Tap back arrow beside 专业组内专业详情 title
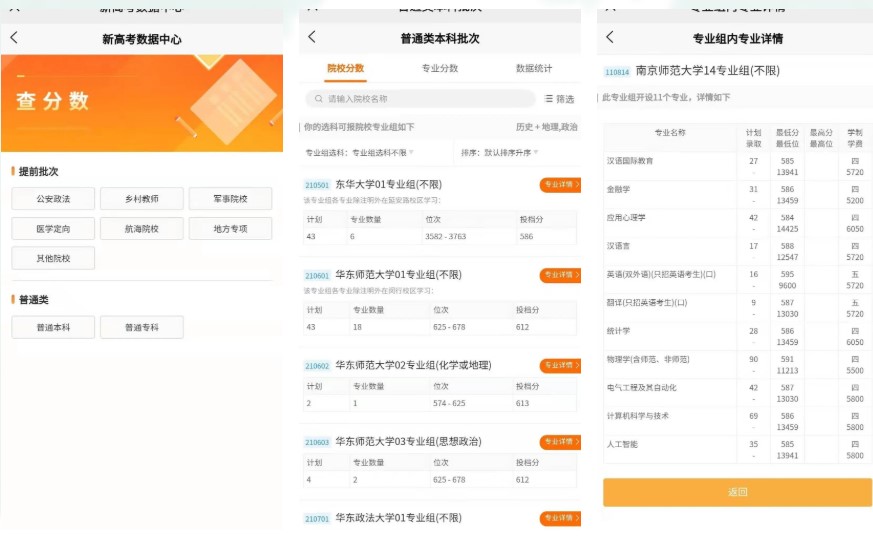The height and width of the screenshot is (541, 873). pos(610,37)
